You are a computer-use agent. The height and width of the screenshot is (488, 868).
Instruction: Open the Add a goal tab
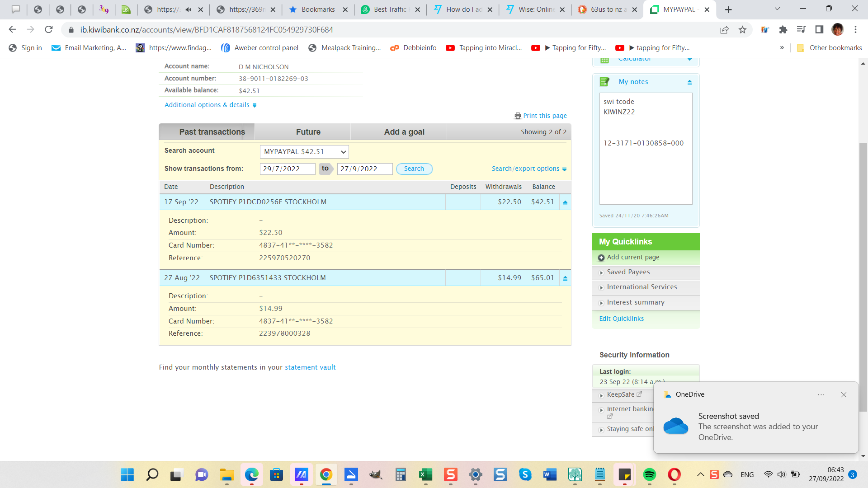[x=404, y=132]
